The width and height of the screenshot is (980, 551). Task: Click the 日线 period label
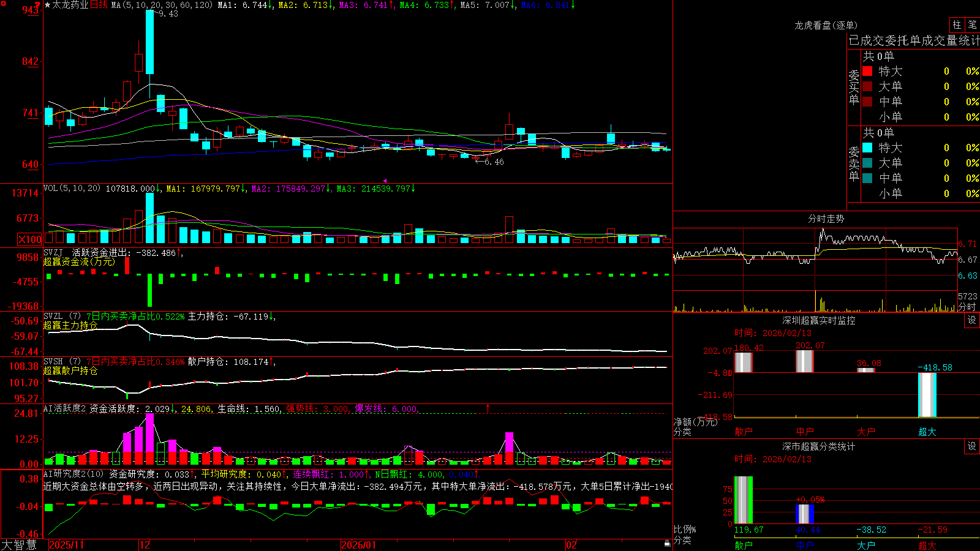[x=99, y=5]
